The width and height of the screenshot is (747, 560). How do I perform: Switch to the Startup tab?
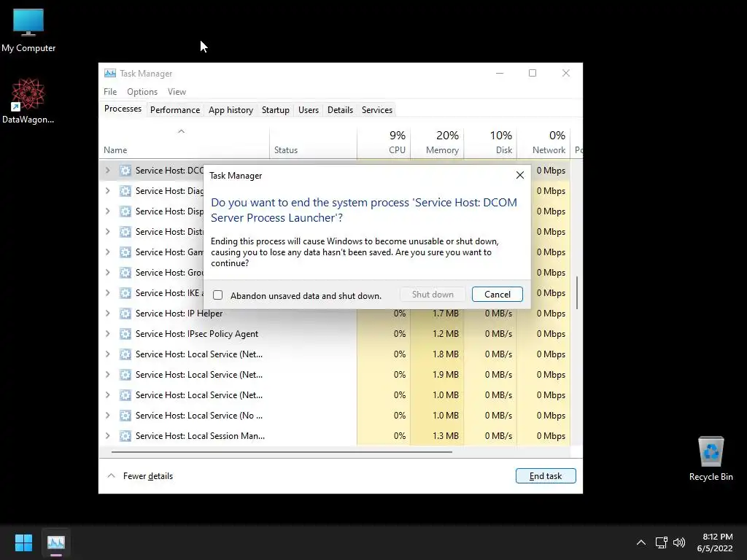(275, 110)
